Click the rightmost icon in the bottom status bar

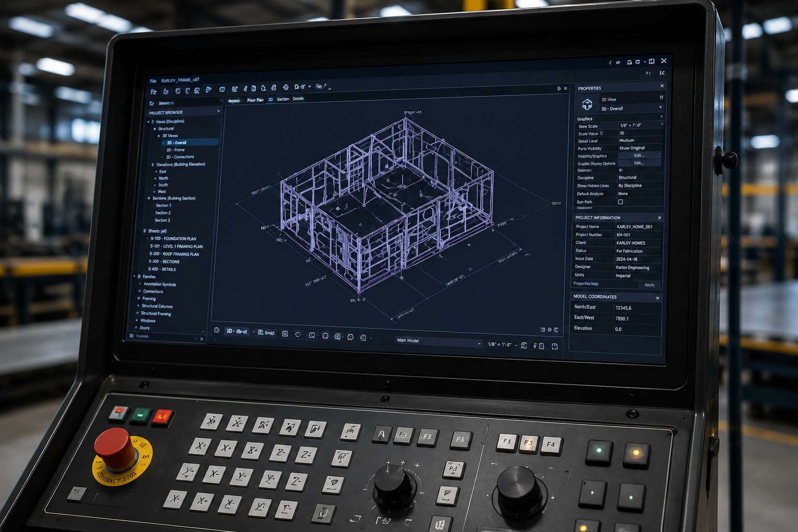[554, 347]
